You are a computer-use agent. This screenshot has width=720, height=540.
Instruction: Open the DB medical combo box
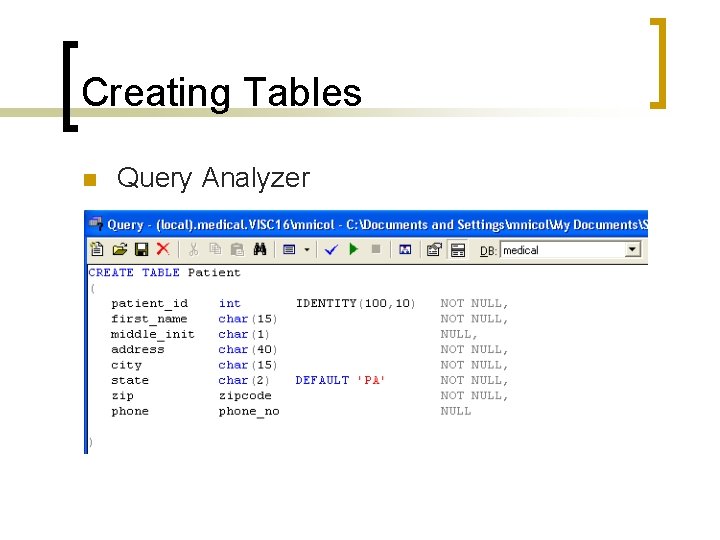coord(570,250)
